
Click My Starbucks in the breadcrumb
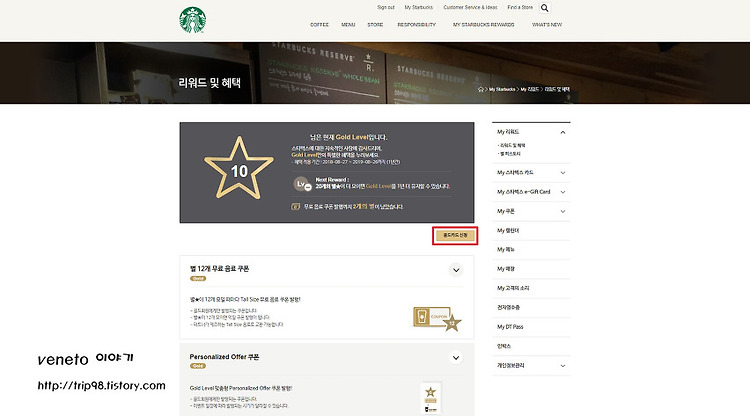502,89
